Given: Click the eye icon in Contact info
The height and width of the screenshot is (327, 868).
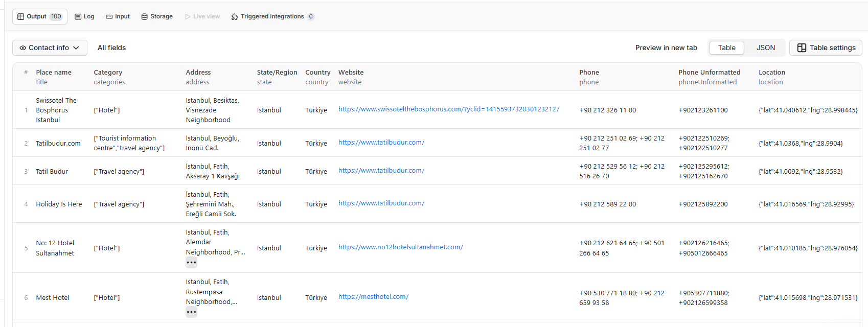Looking at the screenshot, I should [23, 48].
